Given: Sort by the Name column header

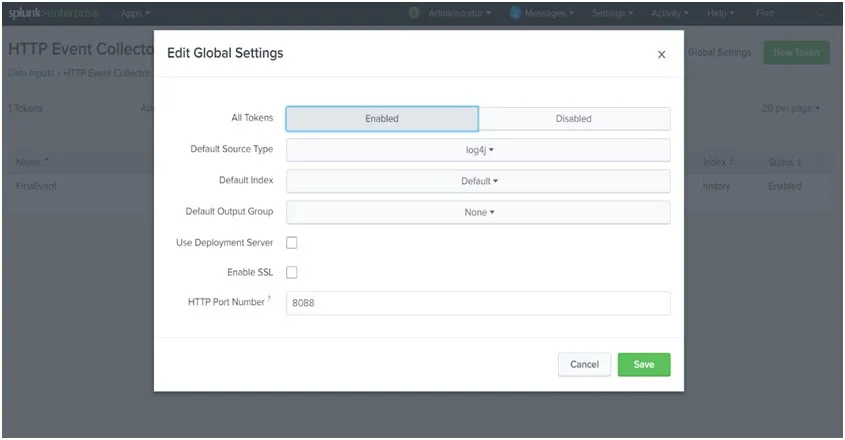Looking at the screenshot, I should pos(32,162).
